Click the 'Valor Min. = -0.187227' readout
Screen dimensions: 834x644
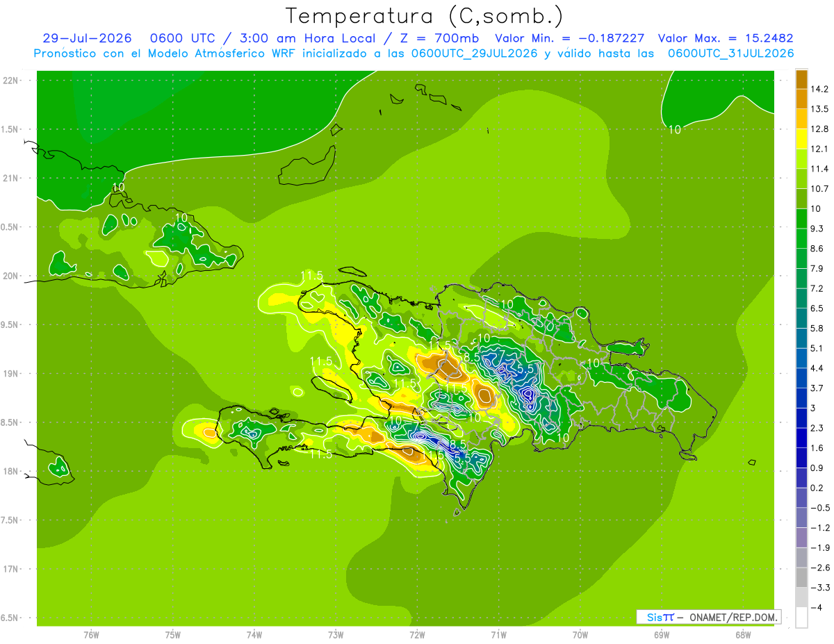click(570, 38)
